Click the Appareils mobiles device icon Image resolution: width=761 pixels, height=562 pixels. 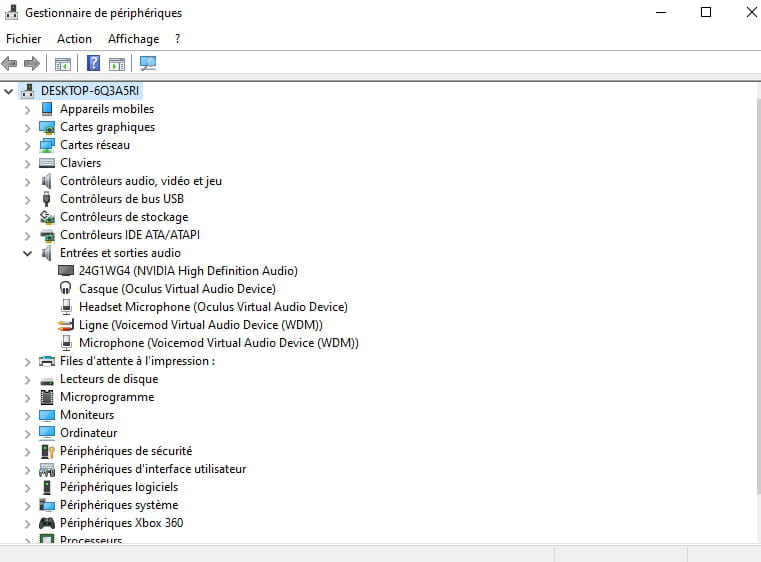[x=47, y=109]
